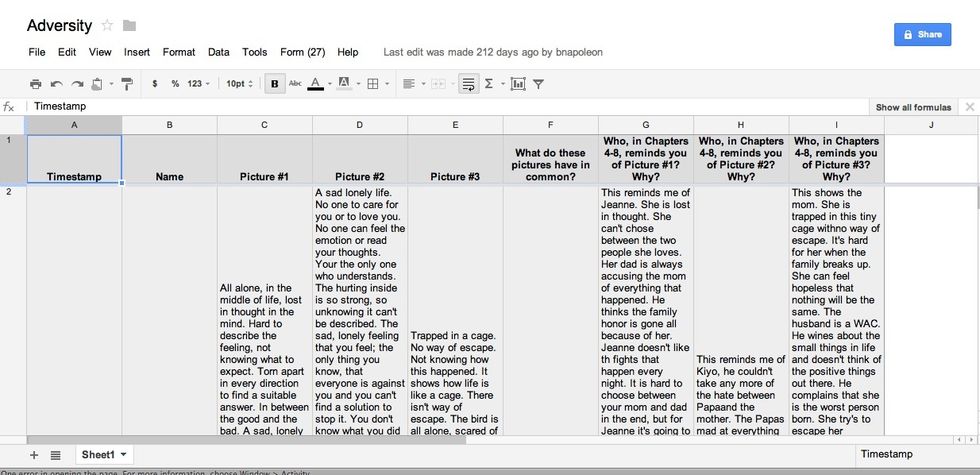Toggle bold formatting
This screenshot has width=980, height=475.
[x=274, y=84]
